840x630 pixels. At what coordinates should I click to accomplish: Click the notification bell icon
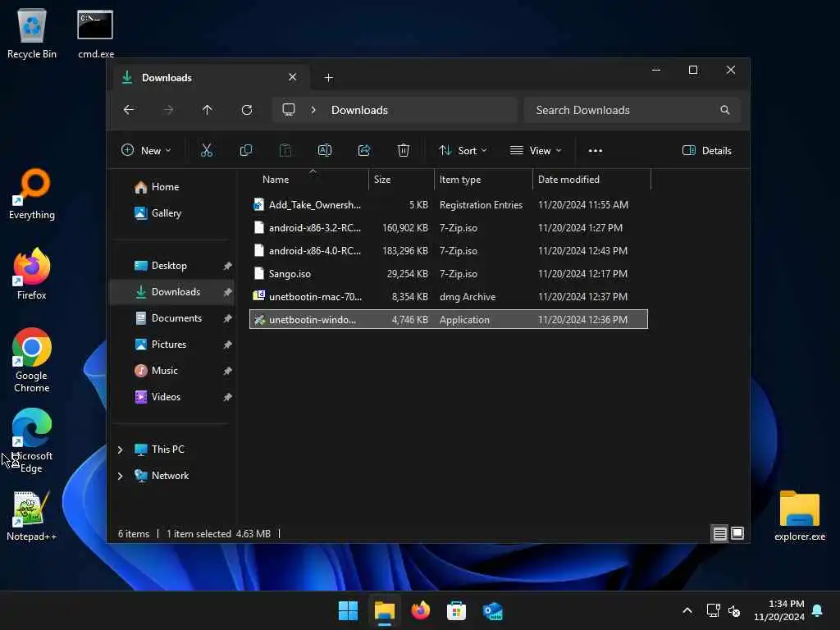coord(818,610)
